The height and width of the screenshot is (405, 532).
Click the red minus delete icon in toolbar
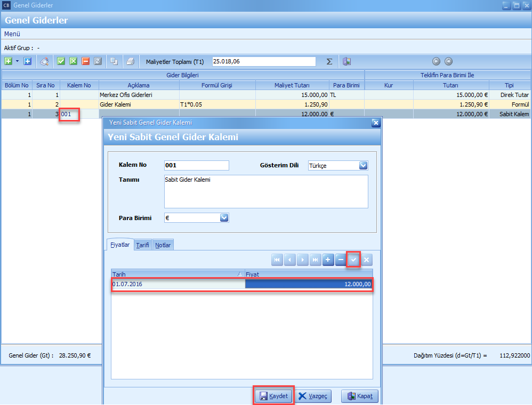pos(85,61)
